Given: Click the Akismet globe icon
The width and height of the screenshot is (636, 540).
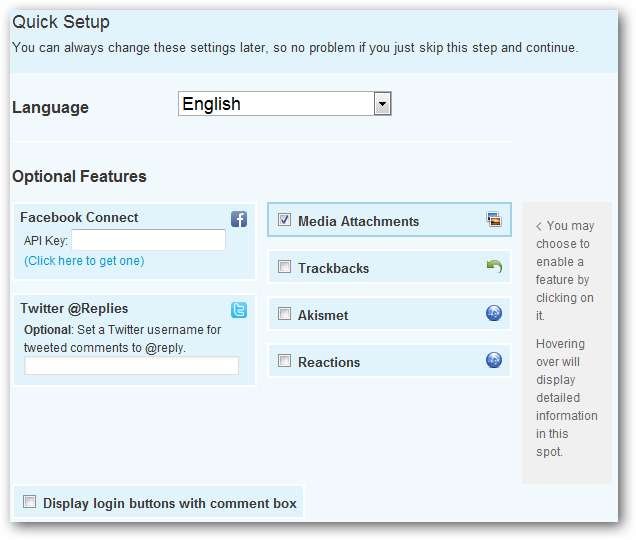Looking at the screenshot, I should click(494, 314).
